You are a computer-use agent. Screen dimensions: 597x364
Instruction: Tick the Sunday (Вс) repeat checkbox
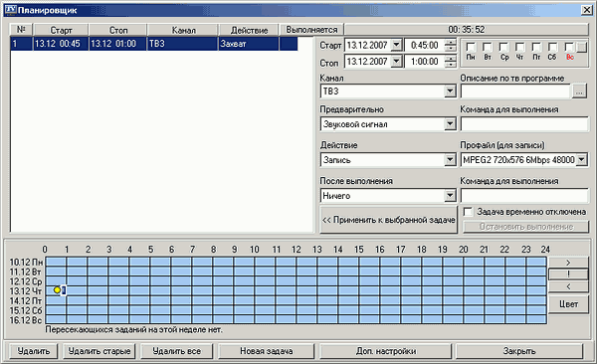click(569, 47)
